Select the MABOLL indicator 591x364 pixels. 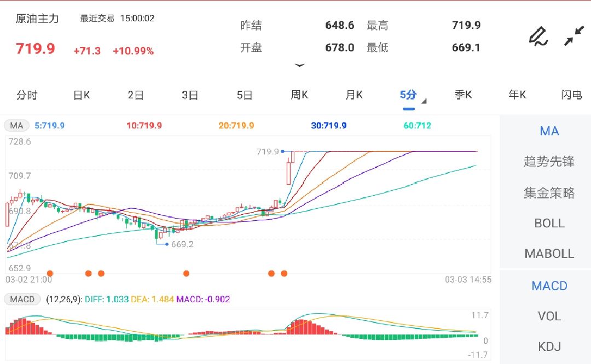(x=549, y=254)
